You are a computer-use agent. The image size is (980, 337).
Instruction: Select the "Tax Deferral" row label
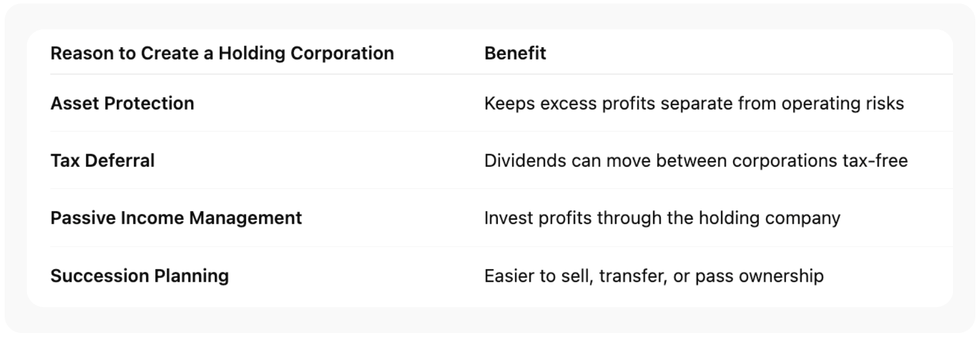point(102,160)
